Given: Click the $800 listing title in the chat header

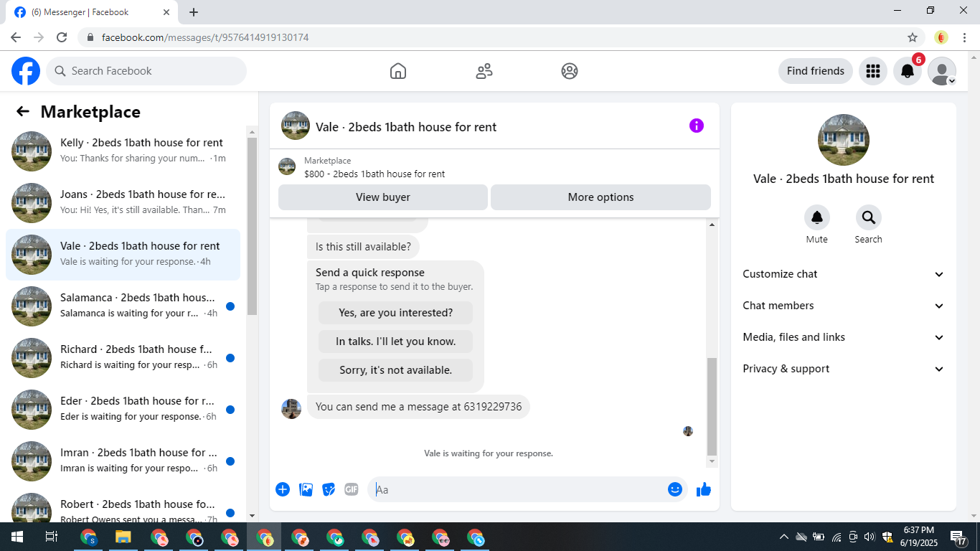Looking at the screenshot, I should [x=374, y=174].
